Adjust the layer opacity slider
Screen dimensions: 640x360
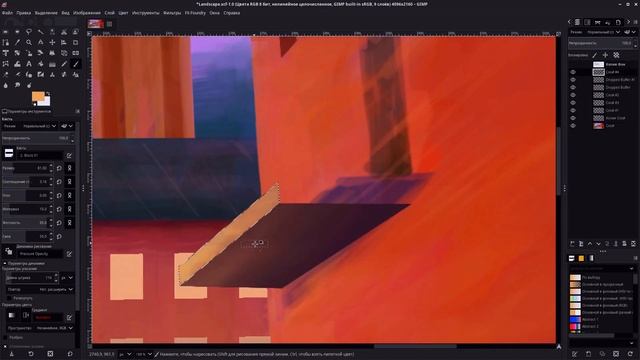point(602,43)
